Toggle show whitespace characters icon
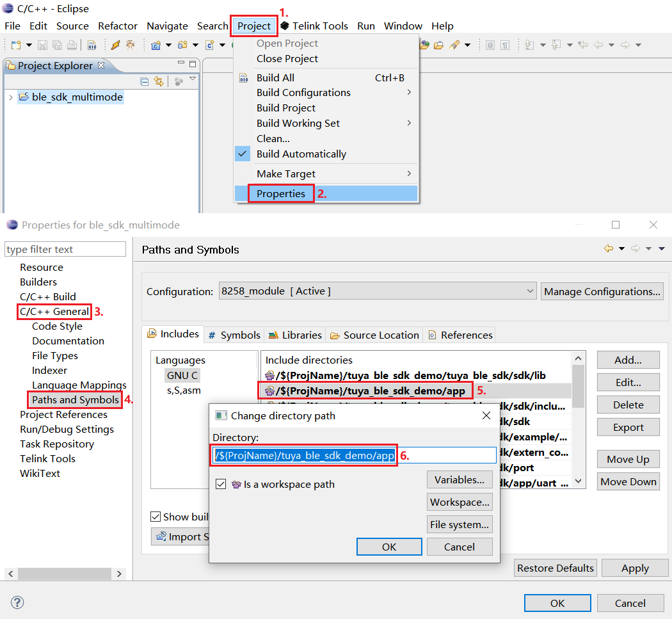This screenshot has width=672, height=619. pos(506,45)
